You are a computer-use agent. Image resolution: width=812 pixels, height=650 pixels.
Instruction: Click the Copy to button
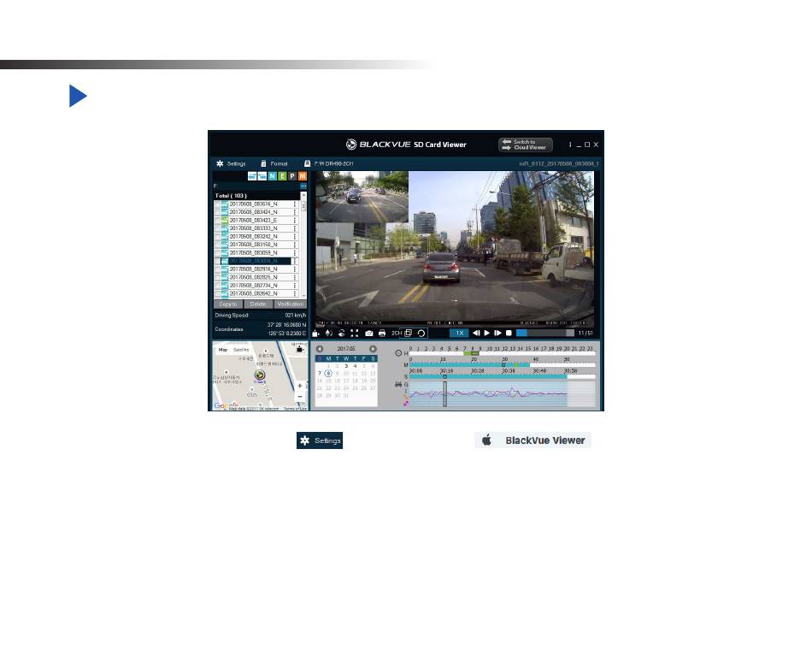tap(228, 304)
